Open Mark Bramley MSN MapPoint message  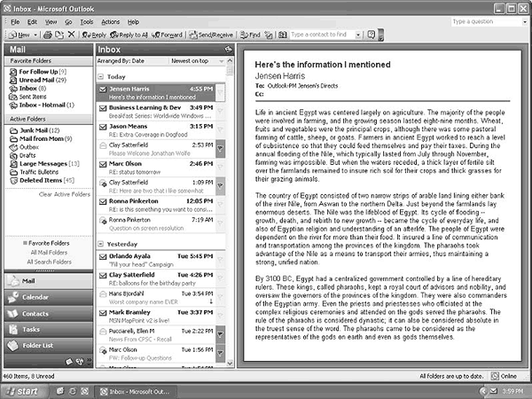pyautogui.click(x=156, y=317)
